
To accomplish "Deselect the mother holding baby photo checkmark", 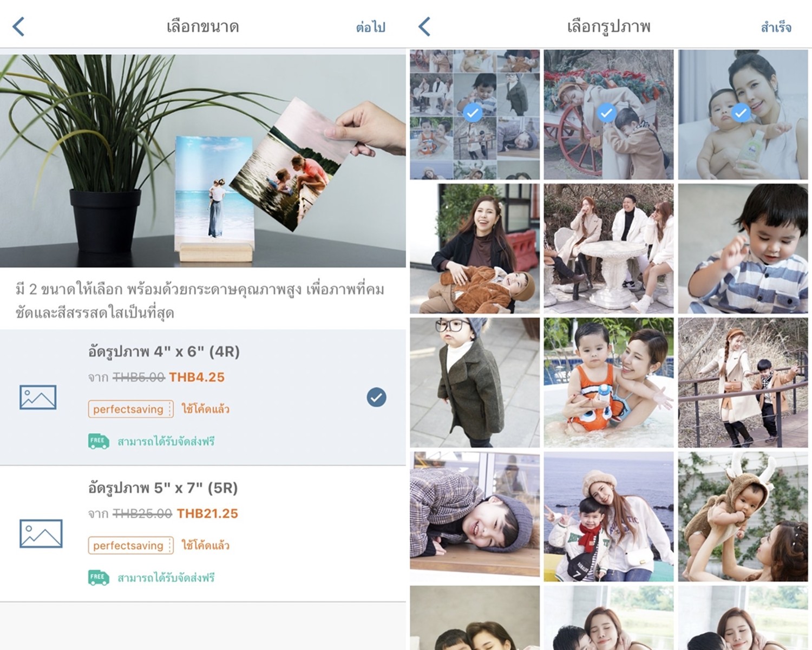I will pos(741,113).
